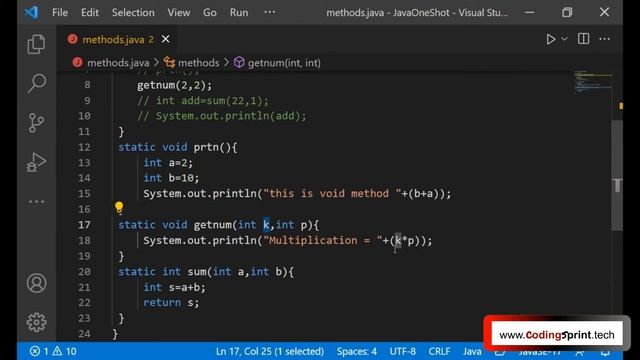Show errors count in status bar

click(39, 351)
